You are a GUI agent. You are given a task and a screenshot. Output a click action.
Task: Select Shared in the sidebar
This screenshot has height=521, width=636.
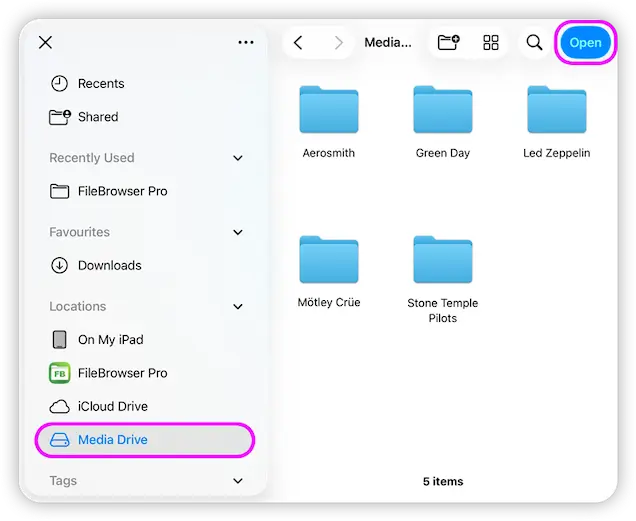[97, 117]
